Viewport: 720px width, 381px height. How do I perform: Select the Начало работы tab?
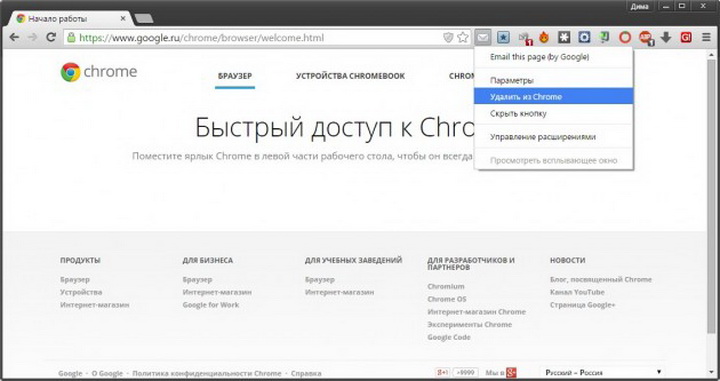tap(69, 19)
